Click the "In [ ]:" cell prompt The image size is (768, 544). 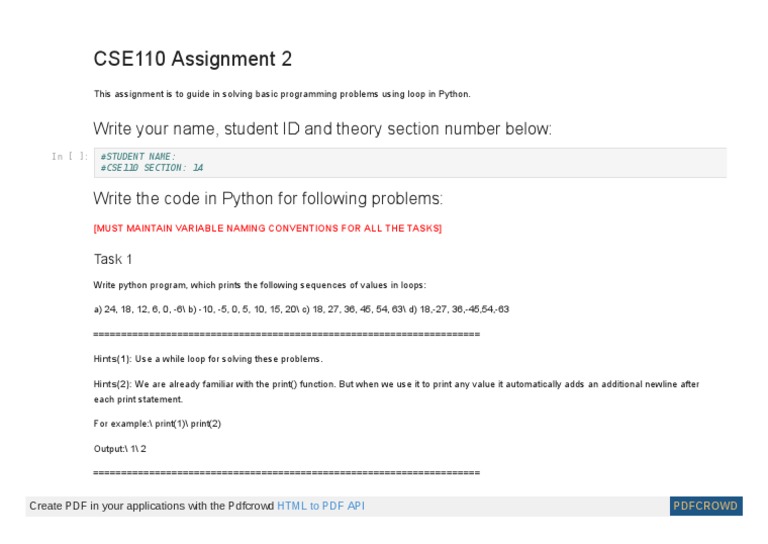[70, 156]
